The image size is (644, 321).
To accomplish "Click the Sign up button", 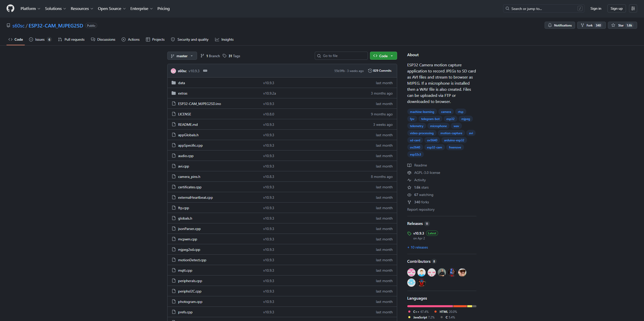I will point(616,9).
